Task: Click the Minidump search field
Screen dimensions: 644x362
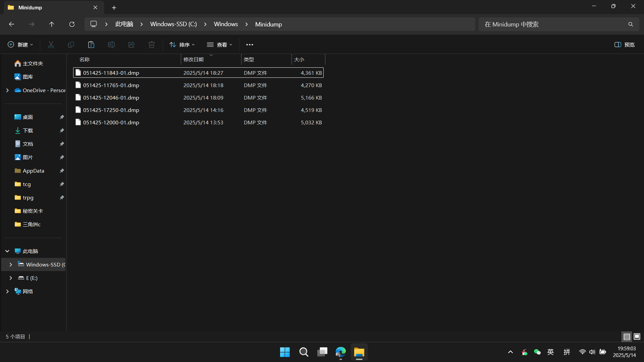Action: [x=553, y=24]
